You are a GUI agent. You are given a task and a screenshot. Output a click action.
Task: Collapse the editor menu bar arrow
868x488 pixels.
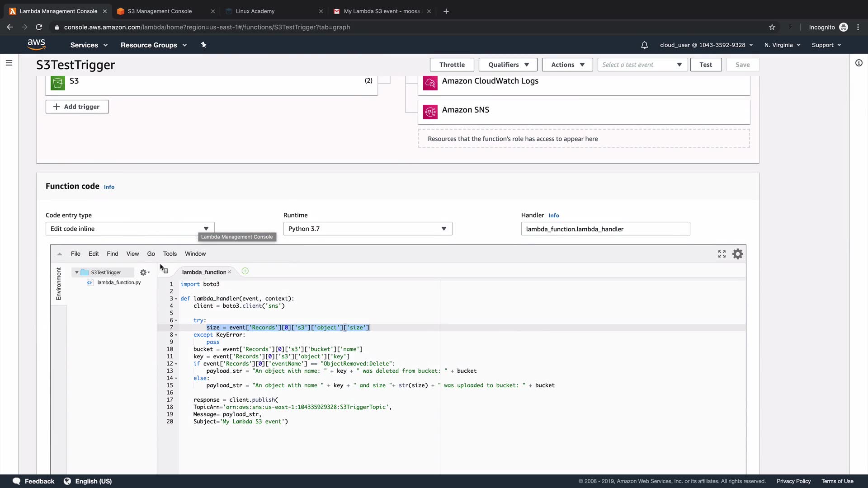point(59,254)
